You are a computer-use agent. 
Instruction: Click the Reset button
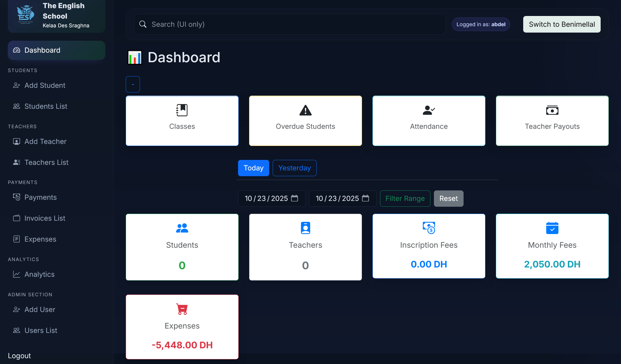(448, 199)
